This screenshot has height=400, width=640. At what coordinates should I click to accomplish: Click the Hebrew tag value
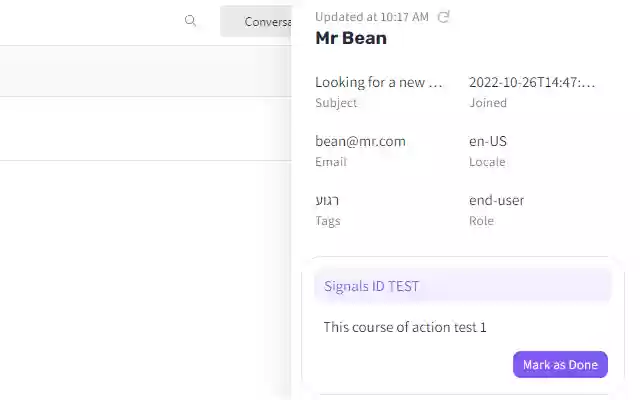327,200
